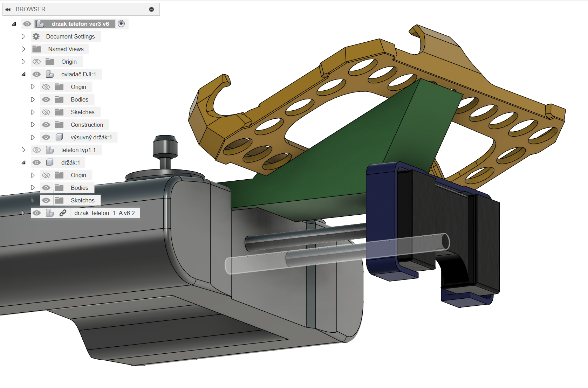Expand the telefon typ1:1 component

pos(23,150)
